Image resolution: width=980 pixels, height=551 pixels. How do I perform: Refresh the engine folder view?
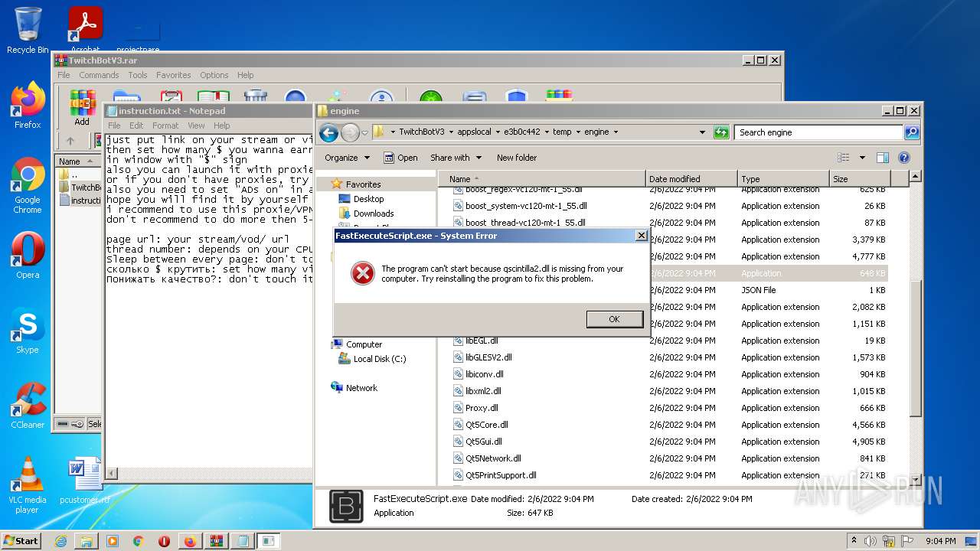(x=721, y=132)
